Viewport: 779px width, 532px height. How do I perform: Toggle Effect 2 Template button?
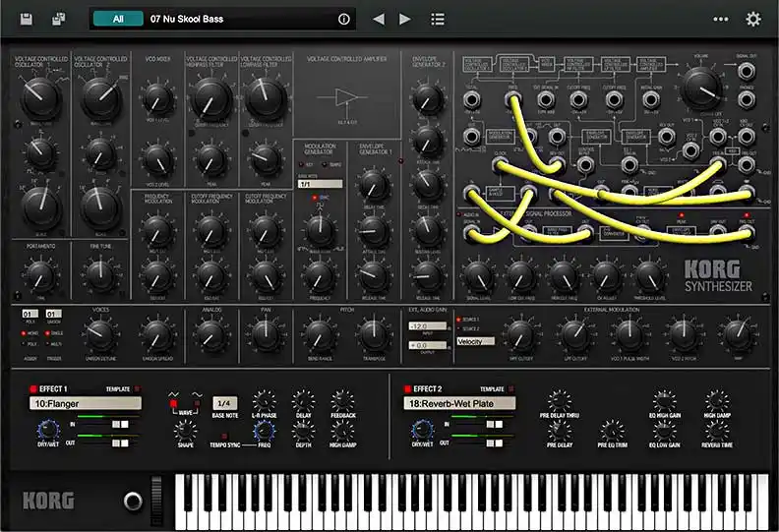coord(511,389)
